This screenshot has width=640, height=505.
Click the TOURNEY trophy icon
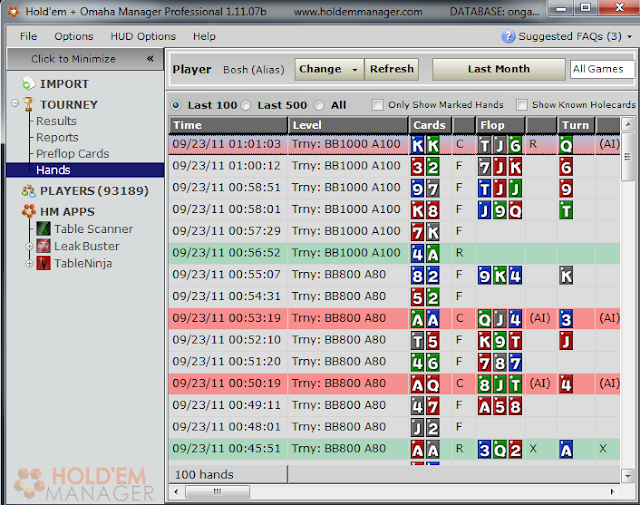point(29,104)
